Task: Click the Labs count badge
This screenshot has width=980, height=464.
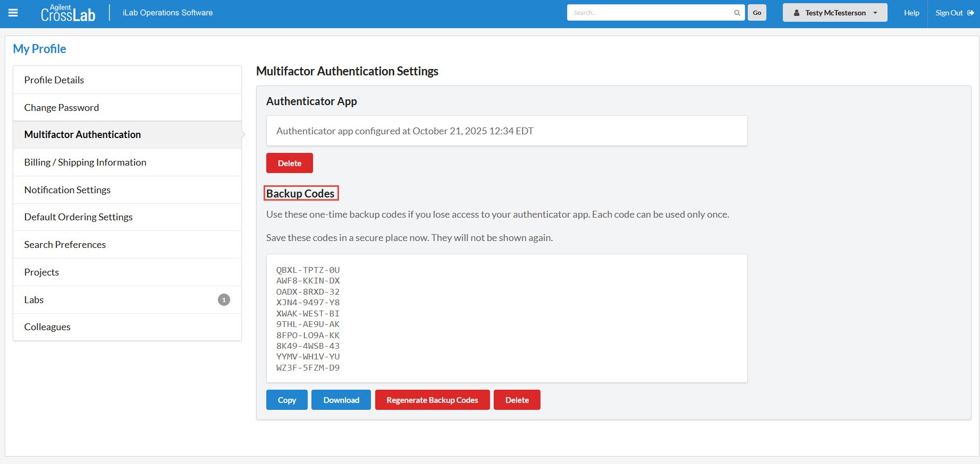Action: click(224, 300)
